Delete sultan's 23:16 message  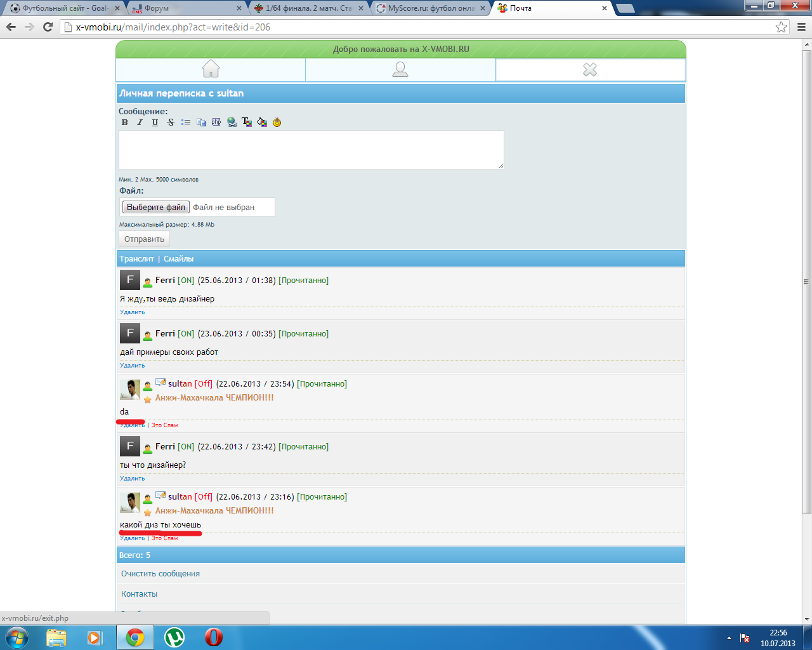pyautogui.click(x=133, y=538)
